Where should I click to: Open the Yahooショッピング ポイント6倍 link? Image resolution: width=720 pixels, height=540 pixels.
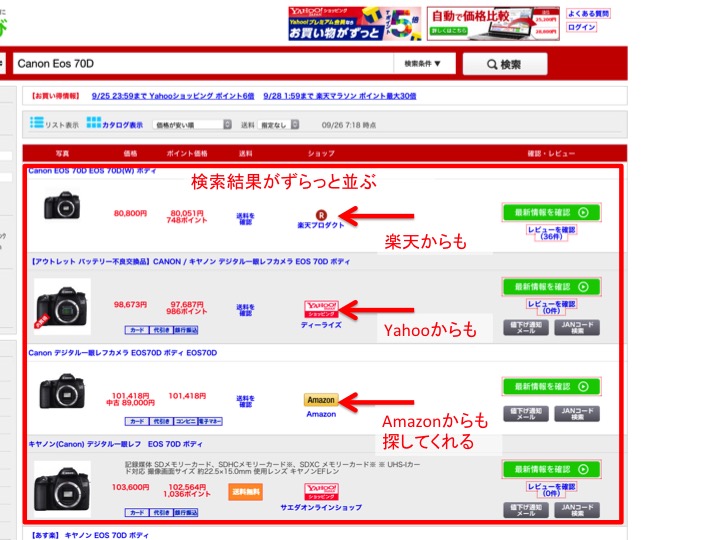pos(173,96)
